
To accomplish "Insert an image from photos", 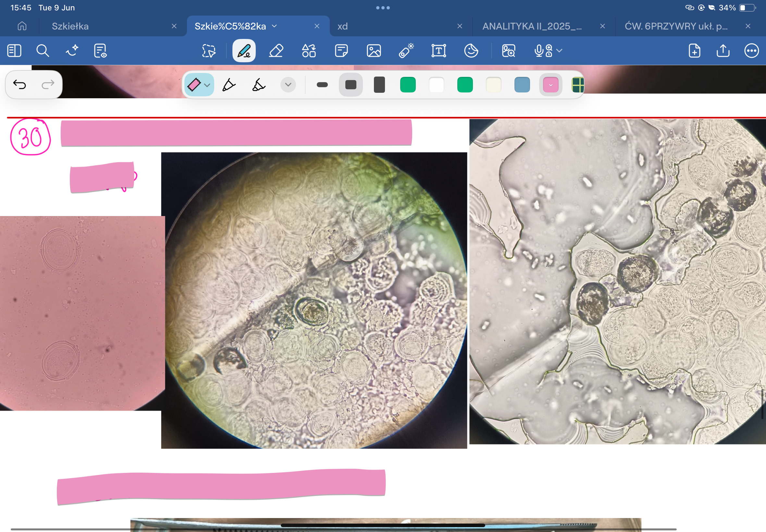I will coord(374,51).
